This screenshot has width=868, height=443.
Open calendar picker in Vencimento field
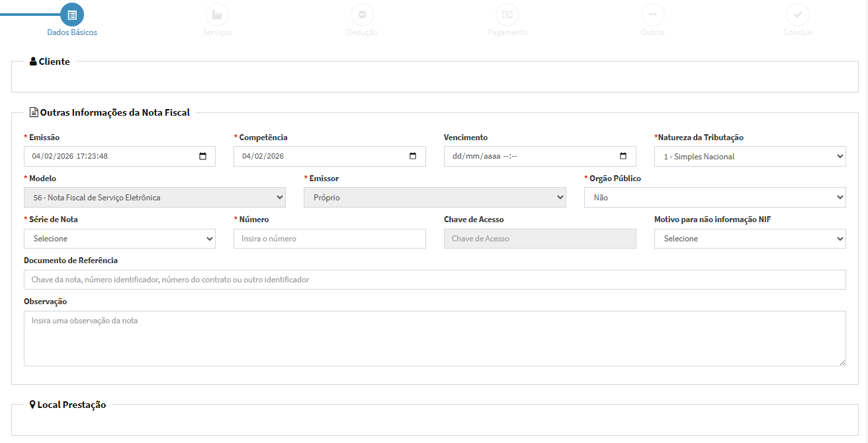click(x=623, y=157)
